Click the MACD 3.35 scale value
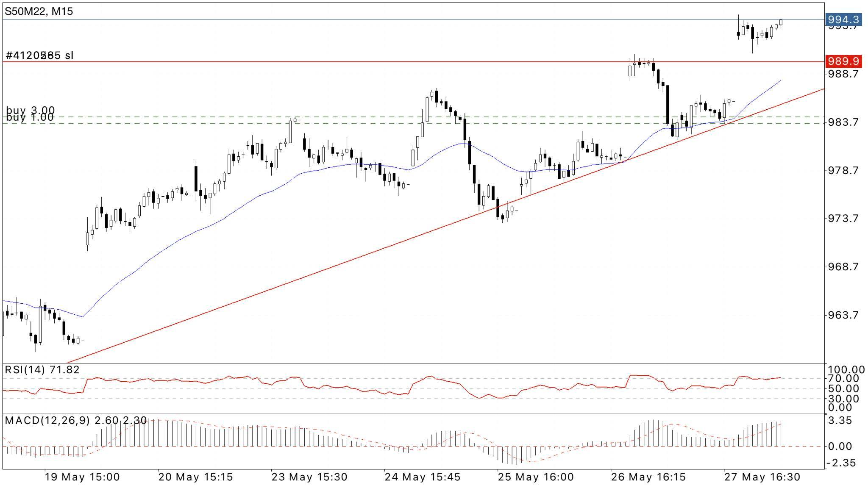 click(x=840, y=421)
